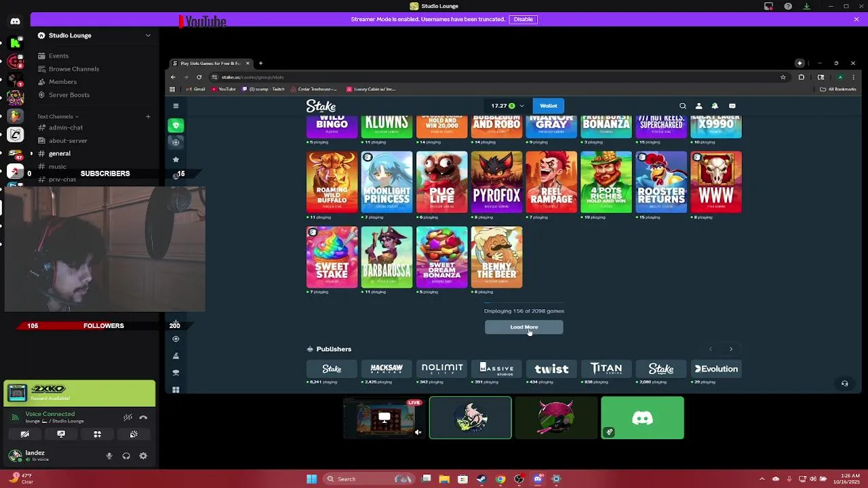This screenshot has height=488, width=868.
Task: Add a channel to Text Channels
Action: point(148,117)
